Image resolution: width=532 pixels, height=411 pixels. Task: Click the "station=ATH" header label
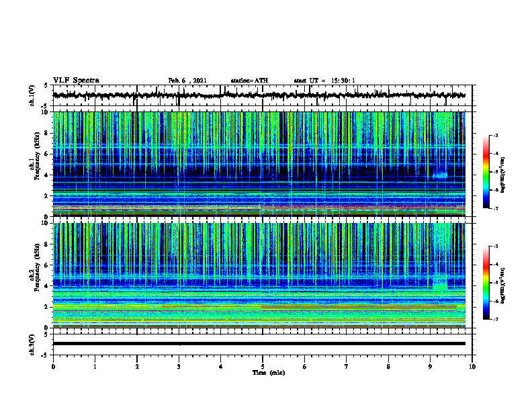pyautogui.click(x=249, y=81)
